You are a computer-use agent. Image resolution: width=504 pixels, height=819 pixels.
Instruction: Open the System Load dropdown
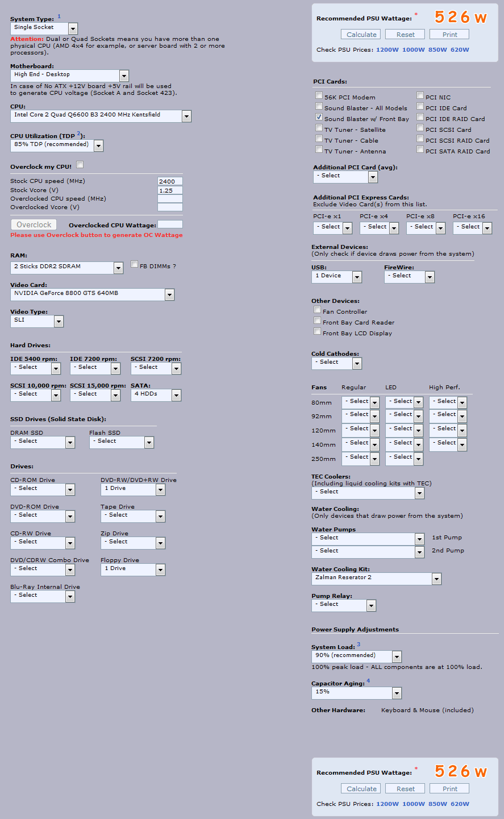point(356,656)
